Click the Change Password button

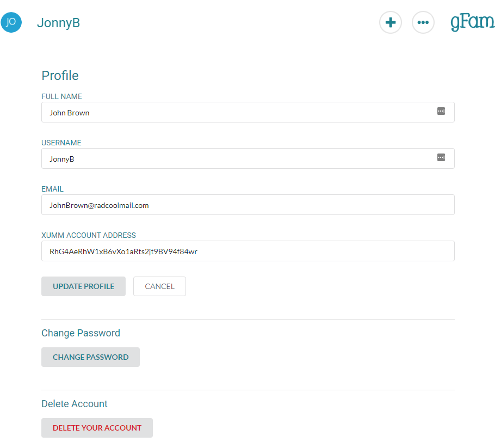[x=90, y=357]
